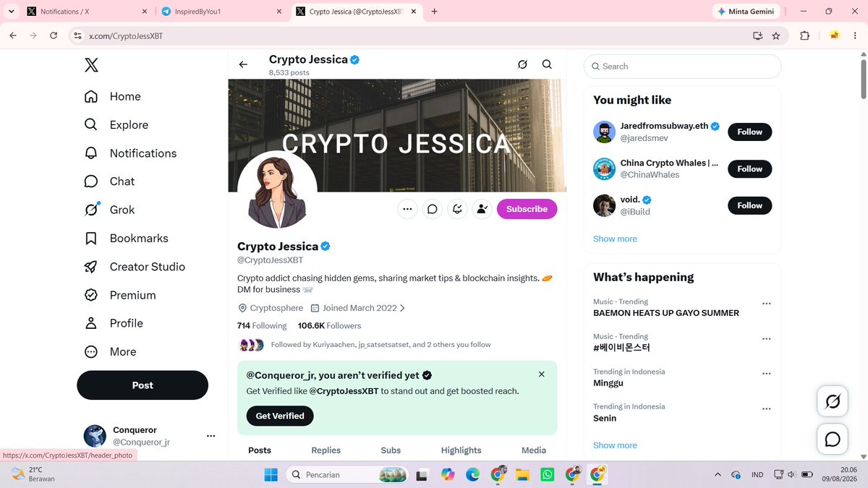This screenshot has width=868, height=488.
Task: Open options for #베이비몬스터 trend
Action: click(x=767, y=339)
